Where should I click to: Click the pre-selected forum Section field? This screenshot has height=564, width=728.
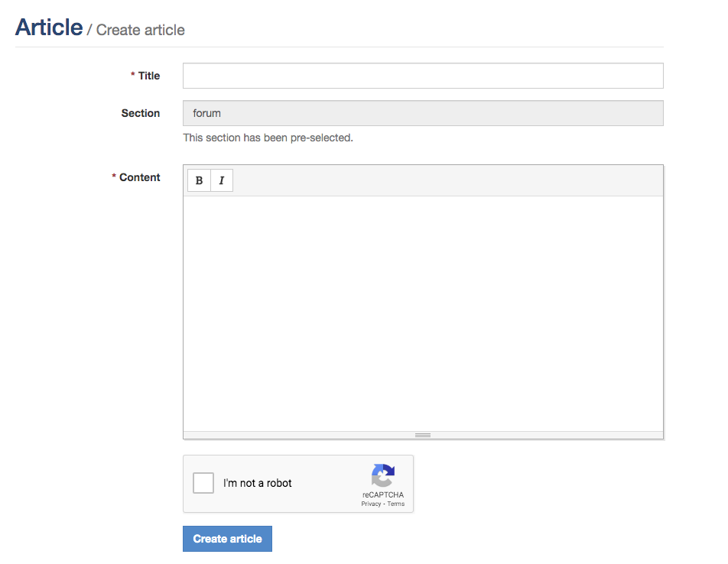point(423,113)
